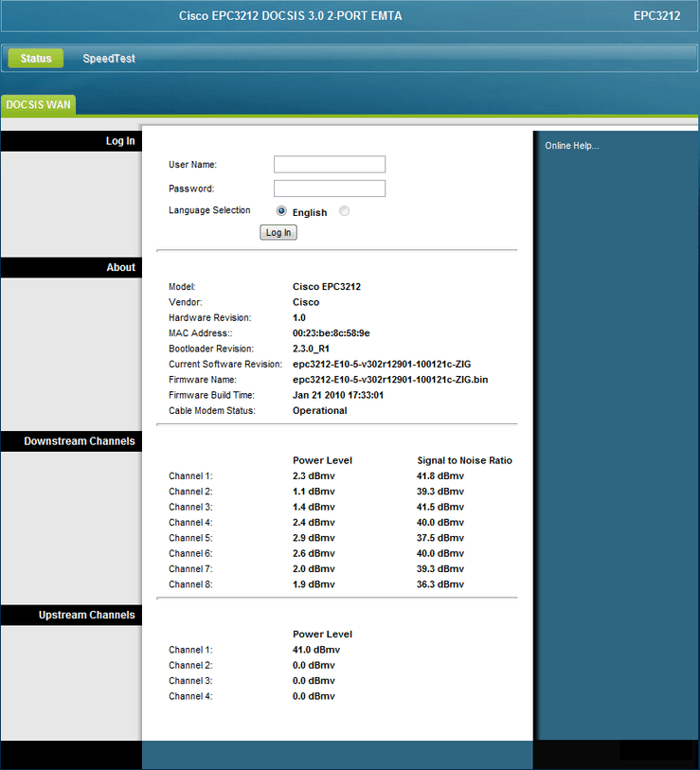The image size is (700, 770).
Task: Click the Bootloader Revision value 2.3.0_R1
Action: [x=311, y=349]
